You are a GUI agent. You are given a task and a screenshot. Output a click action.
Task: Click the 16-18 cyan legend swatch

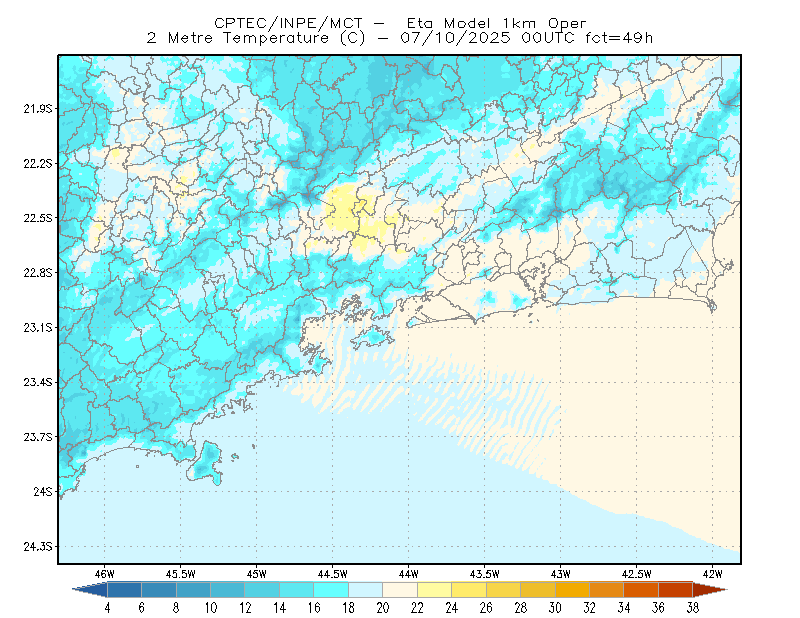coord(331,590)
